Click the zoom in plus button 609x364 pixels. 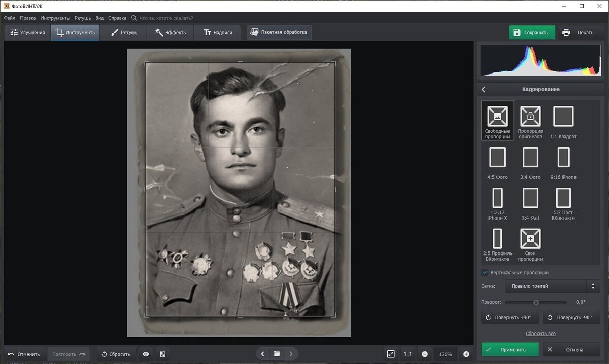point(466,354)
